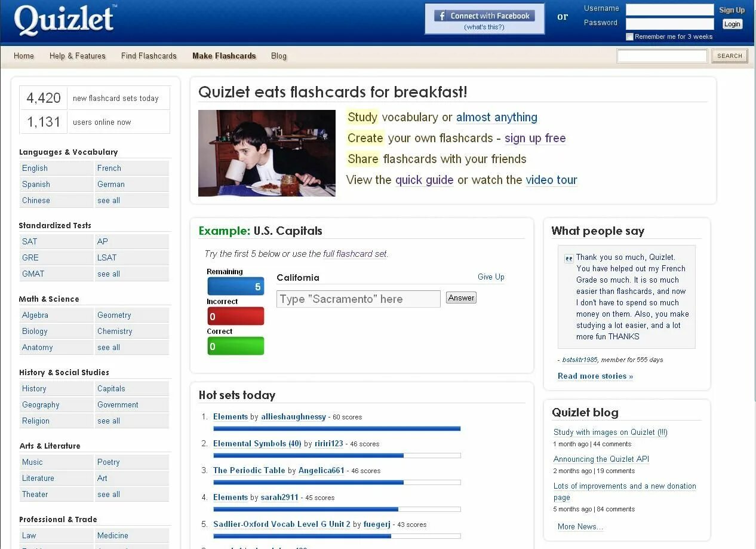Open Anatomy category
The height and width of the screenshot is (549, 756).
pos(38,348)
